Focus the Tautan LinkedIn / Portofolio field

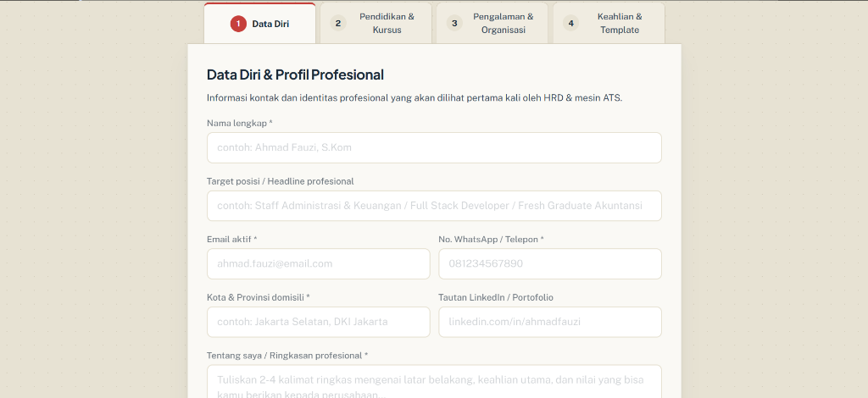click(550, 322)
